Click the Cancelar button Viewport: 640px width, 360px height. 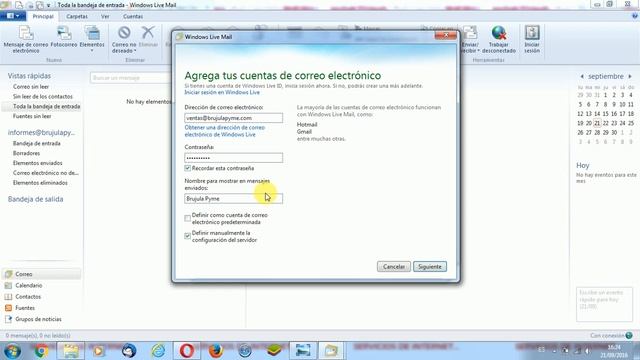click(x=393, y=267)
